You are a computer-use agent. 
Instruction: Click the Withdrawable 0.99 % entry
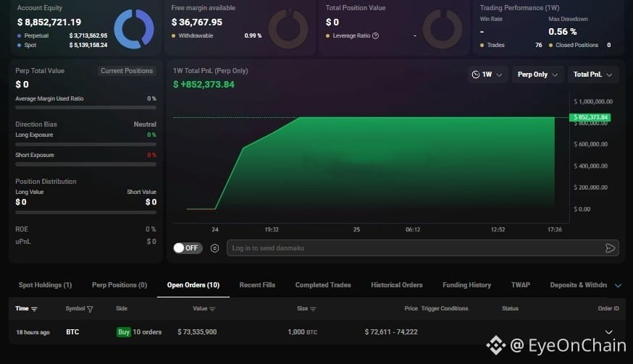(217, 36)
